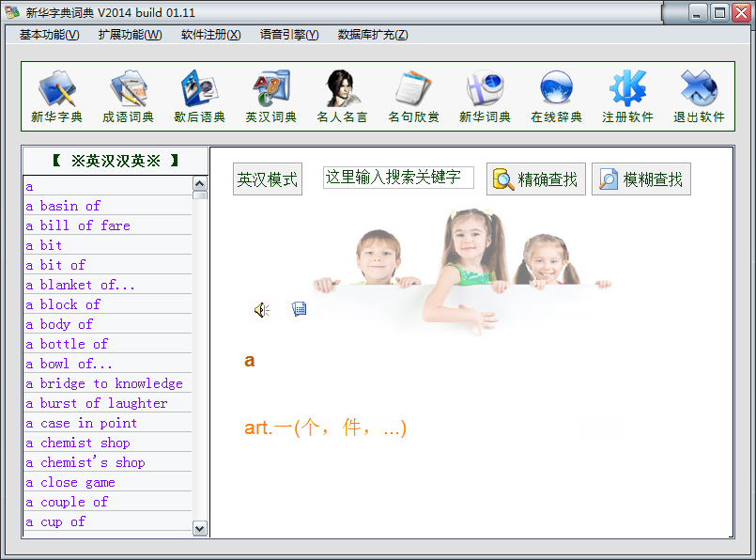Select 'a chemist shop' entry
This screenshot has width=756, height=560.
[x=107, y=443]
